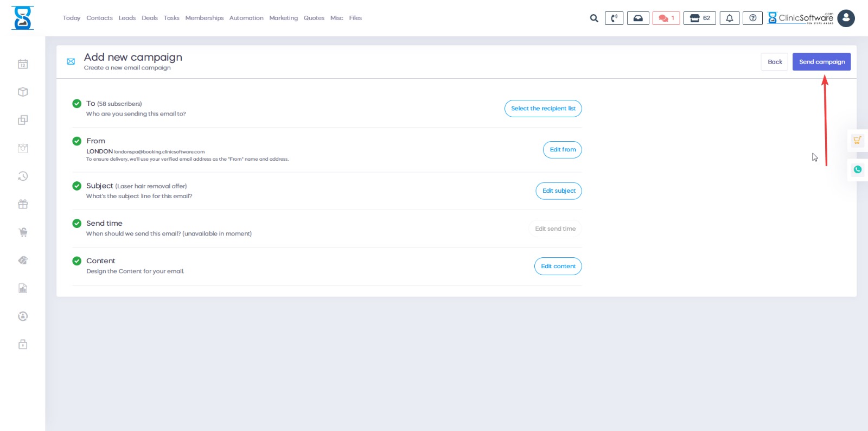Open the chat messages showing 1
Viewport: 868px width, 431px height.
[x=666, y=18]
